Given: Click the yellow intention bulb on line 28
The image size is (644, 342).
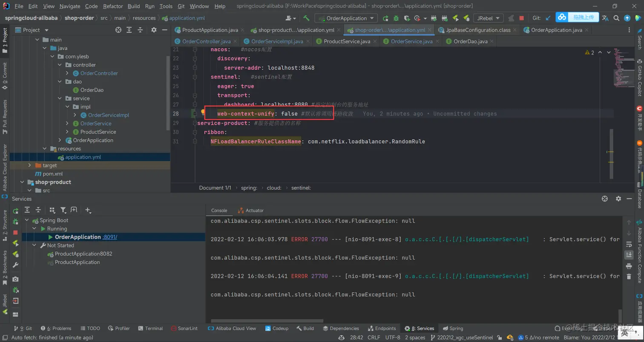Looking at the screenshot, I should (203, 113).
